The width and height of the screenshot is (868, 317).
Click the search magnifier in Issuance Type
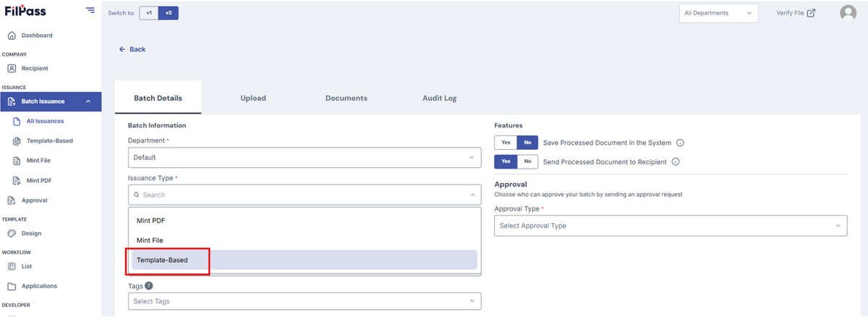[137, 195]
